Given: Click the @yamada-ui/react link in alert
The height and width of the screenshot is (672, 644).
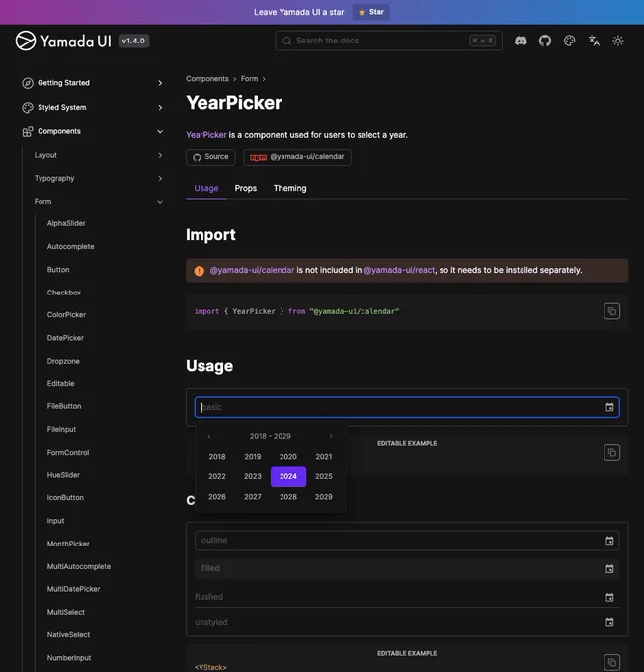Looking at the screenshot, I should coord(399,270).
